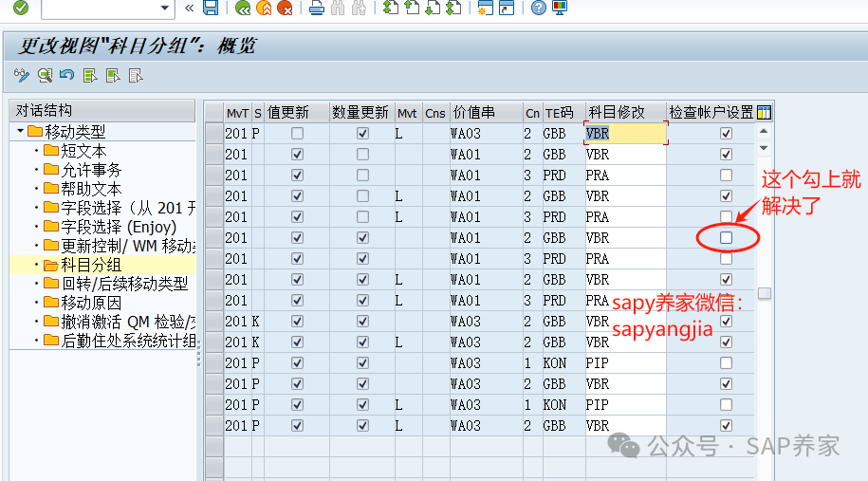Image resolution: width=868 pixels, height=481 pixels.
Task: Click the Print icon
Action: click(x=317, y=8)
